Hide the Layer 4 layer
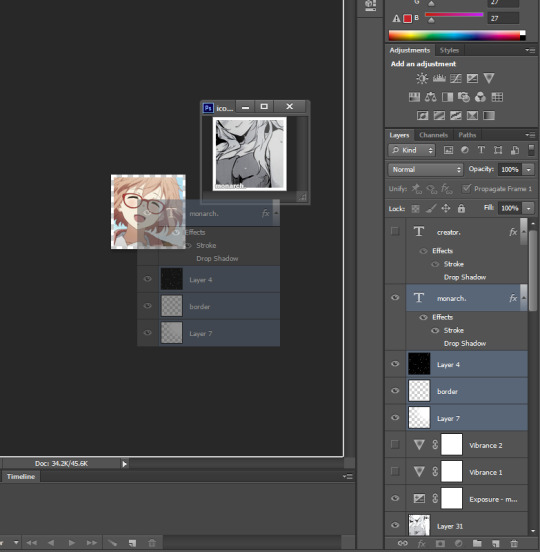Screen dimensions: 540x552 [x=395, y=364]
